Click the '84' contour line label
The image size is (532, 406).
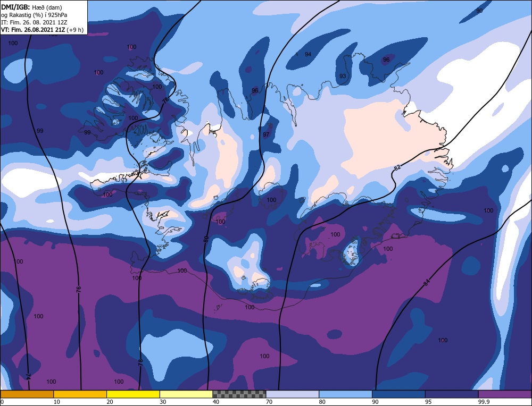pos(427,283)
